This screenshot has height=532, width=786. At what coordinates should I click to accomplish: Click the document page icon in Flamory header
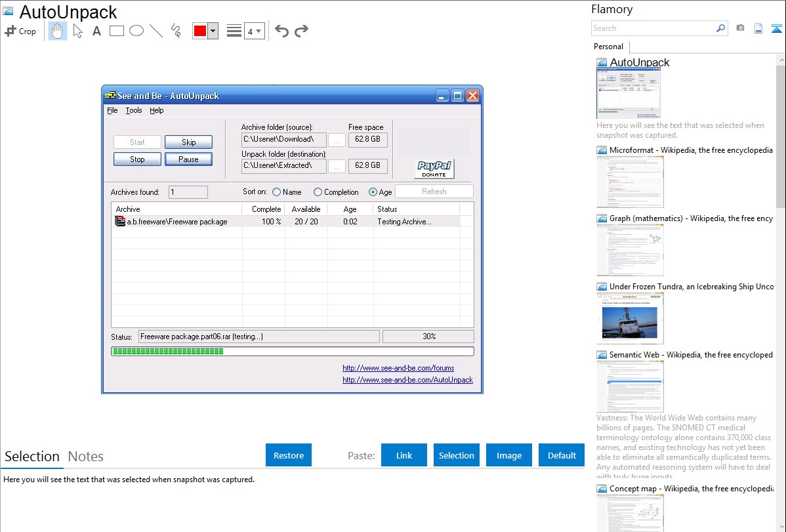[x=758, y=28]
